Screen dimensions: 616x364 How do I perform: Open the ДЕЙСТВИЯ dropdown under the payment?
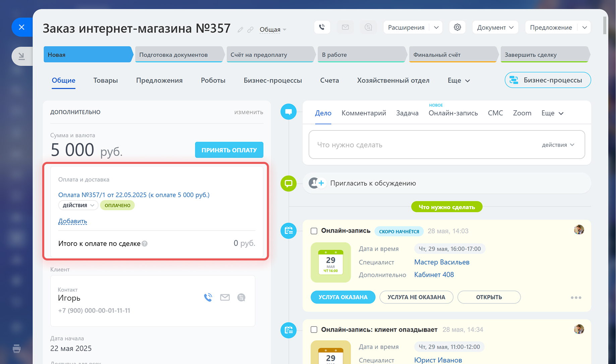coord(78,205)
